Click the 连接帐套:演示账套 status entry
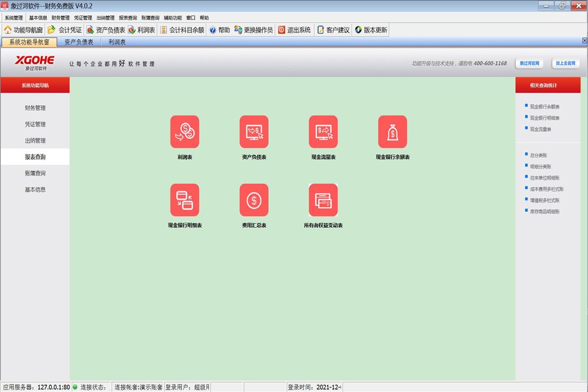The width and height of the screenshot is (588, 392). pyautogui.click(x=138, y=387)
